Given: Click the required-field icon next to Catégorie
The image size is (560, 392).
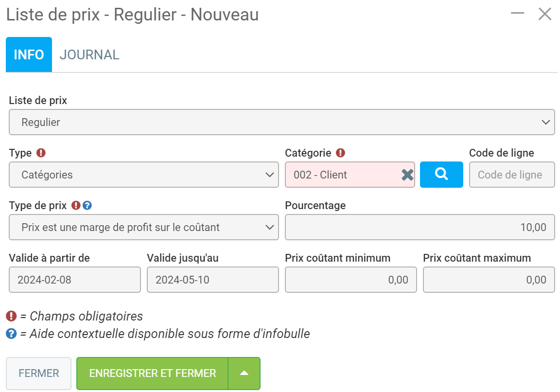Looking at the screenshot, I should pos(340,153).
